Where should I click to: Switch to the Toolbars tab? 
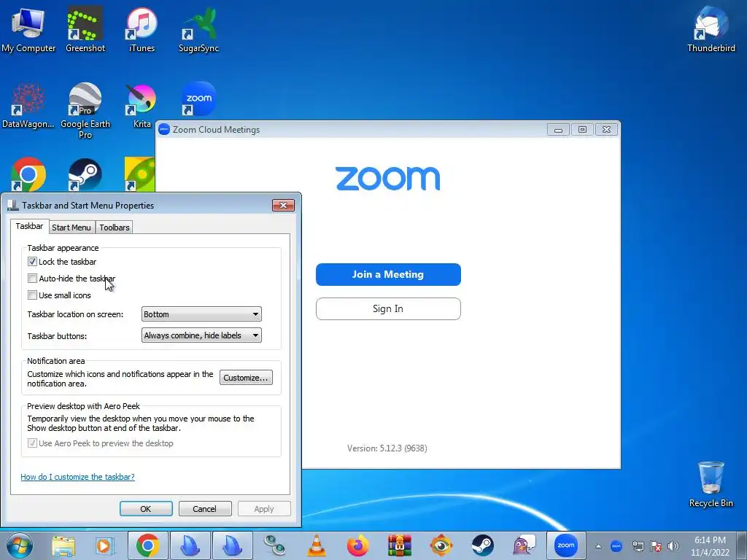click(x=115, y=227)
